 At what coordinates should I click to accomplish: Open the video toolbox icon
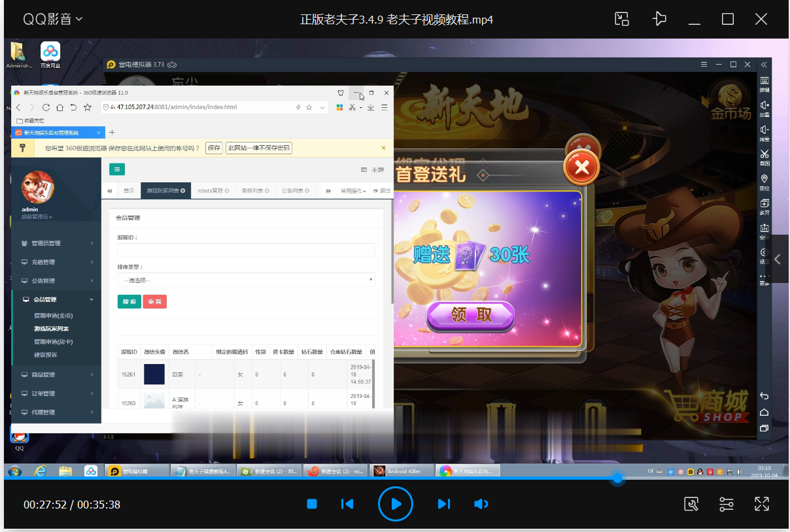pos(691,504)
